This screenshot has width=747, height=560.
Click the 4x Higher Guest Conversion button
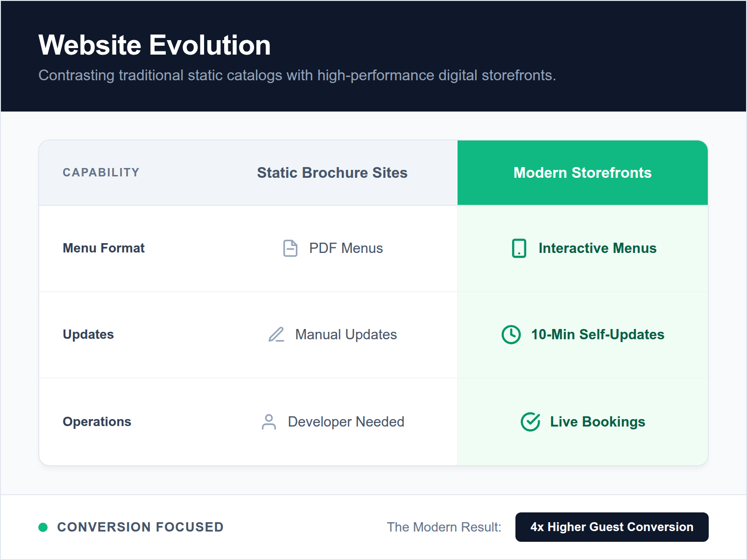coord(612,527)
